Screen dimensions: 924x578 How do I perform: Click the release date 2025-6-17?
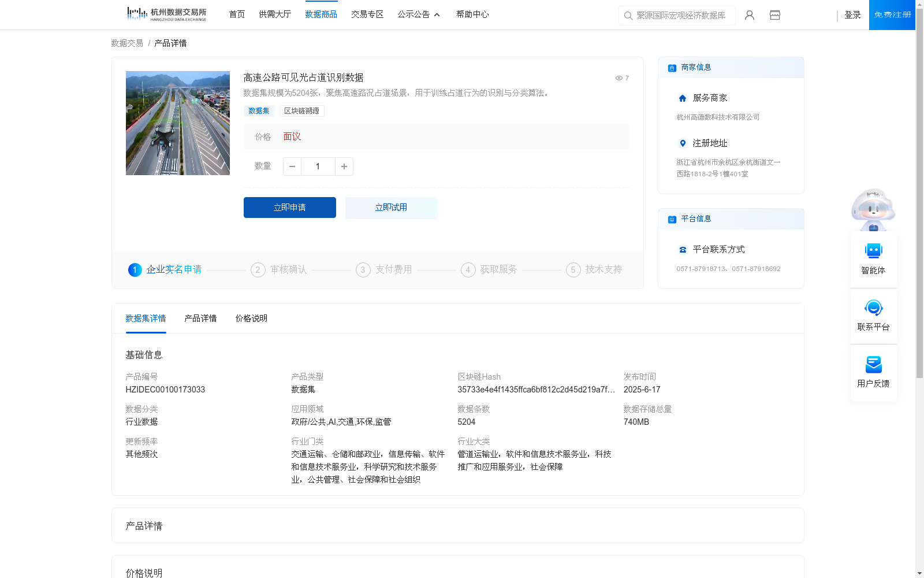[642, 390]
